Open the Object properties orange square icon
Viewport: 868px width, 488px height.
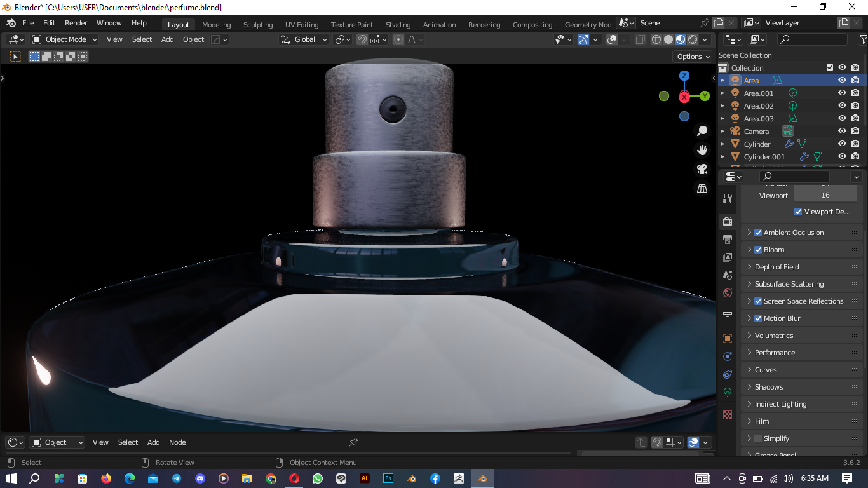click(728, 339)
